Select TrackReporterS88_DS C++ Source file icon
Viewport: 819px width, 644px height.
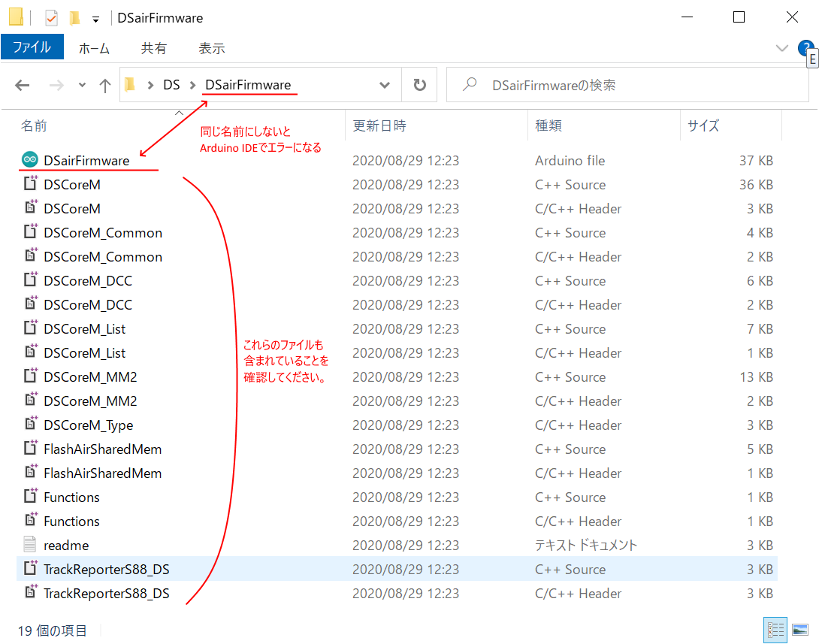pos(30,568)
